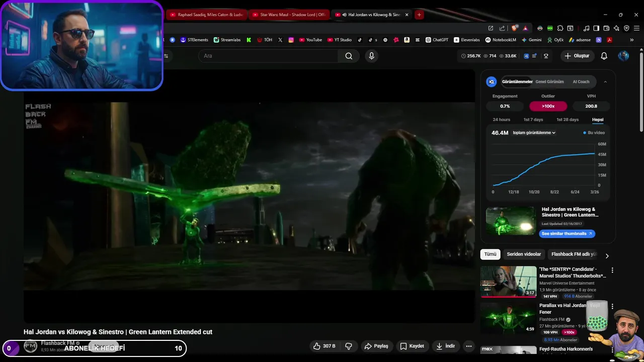644x362 pixels.
Task: Click the Brave Shields lion icon
Action: pos(515,28)
